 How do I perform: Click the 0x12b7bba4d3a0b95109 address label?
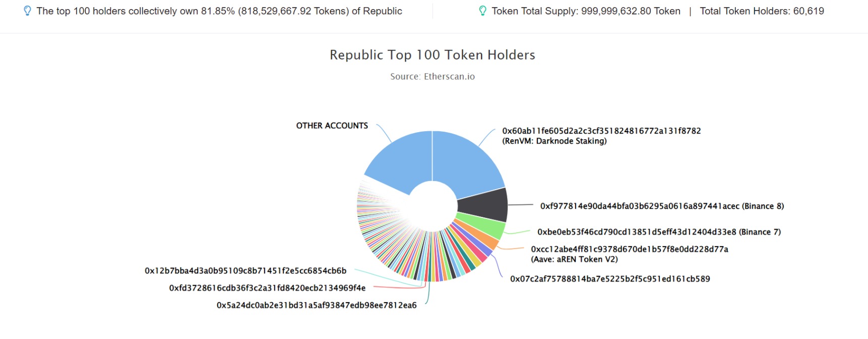click(245, 271)
